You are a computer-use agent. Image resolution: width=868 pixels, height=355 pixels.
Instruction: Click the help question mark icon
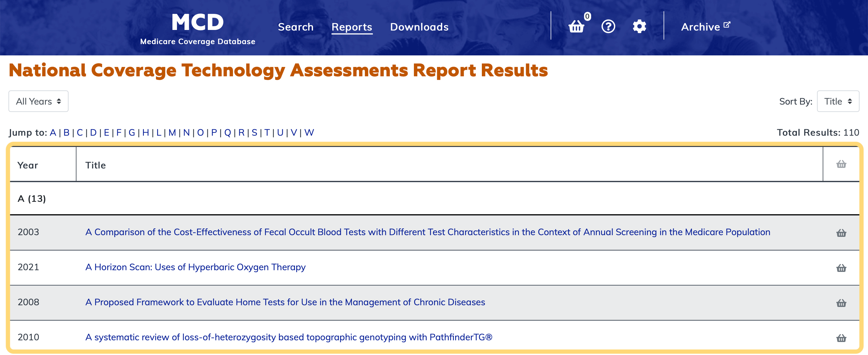click(x=608, y=26)
